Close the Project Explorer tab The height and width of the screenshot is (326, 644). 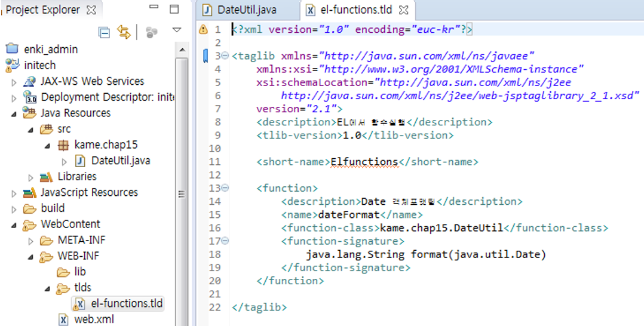pos(91,10)
